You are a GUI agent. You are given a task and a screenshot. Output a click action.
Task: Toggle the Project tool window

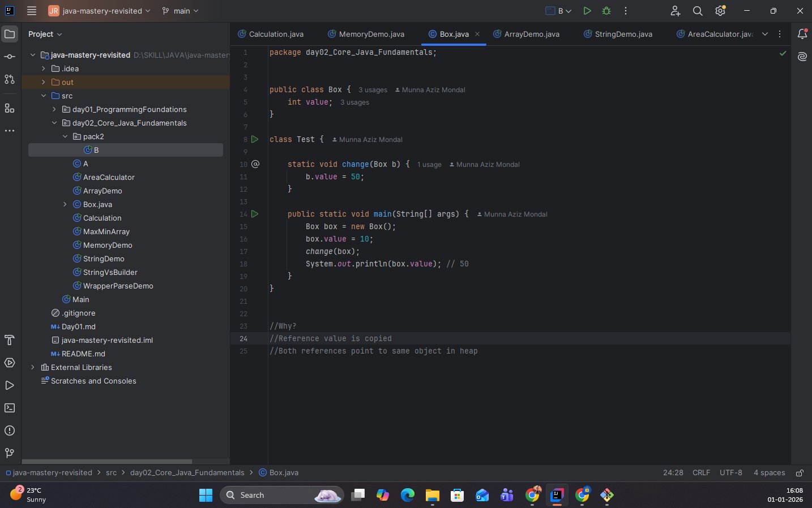pos(10,34)
